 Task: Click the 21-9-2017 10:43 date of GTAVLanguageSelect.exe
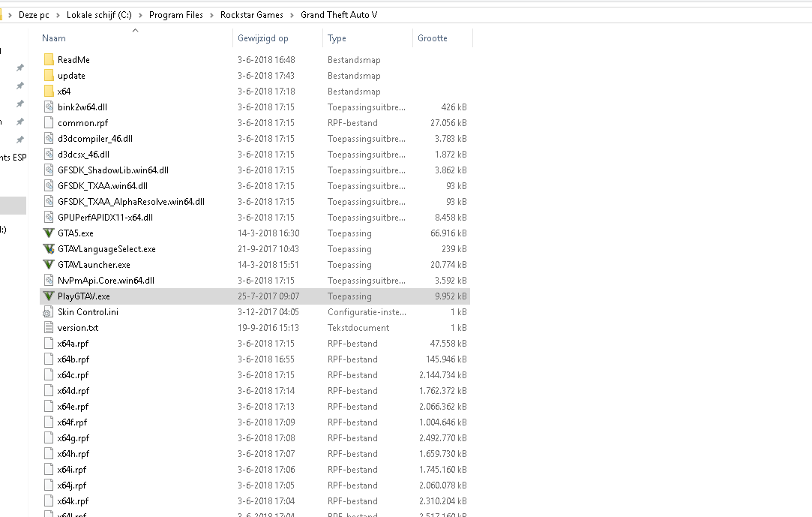(x=268, y=249)
